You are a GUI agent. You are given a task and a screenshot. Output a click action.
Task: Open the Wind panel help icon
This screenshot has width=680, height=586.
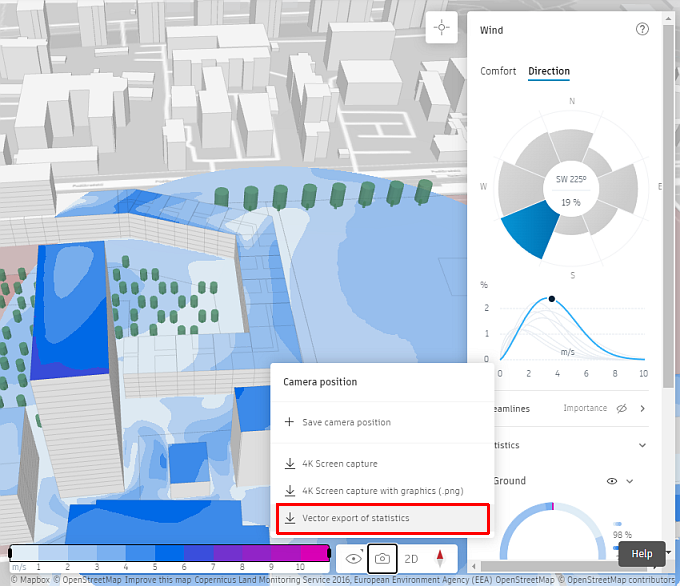(x=642, y=30)
